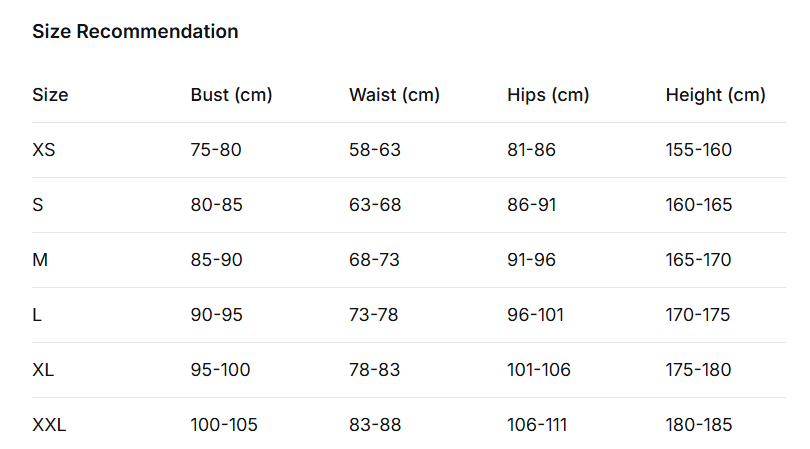The width and height of the screenshot is (810, 449).
Task: Select the M size row label
Action: [x=40, y=260]
